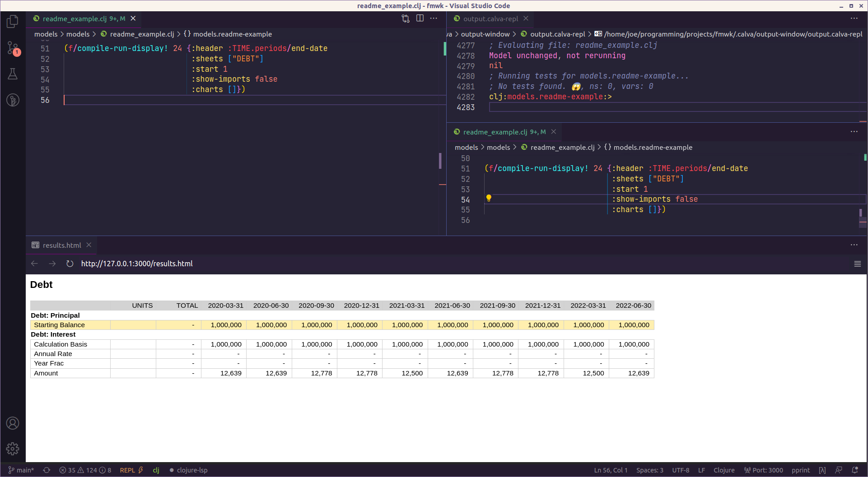868x477 pixels.
Task: Click the open changes compare icon
Action: click(x=406, y=19)
